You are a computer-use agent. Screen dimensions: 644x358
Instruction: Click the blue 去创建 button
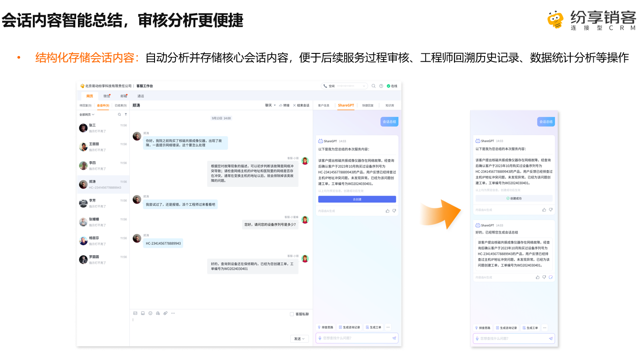[357, 199]
